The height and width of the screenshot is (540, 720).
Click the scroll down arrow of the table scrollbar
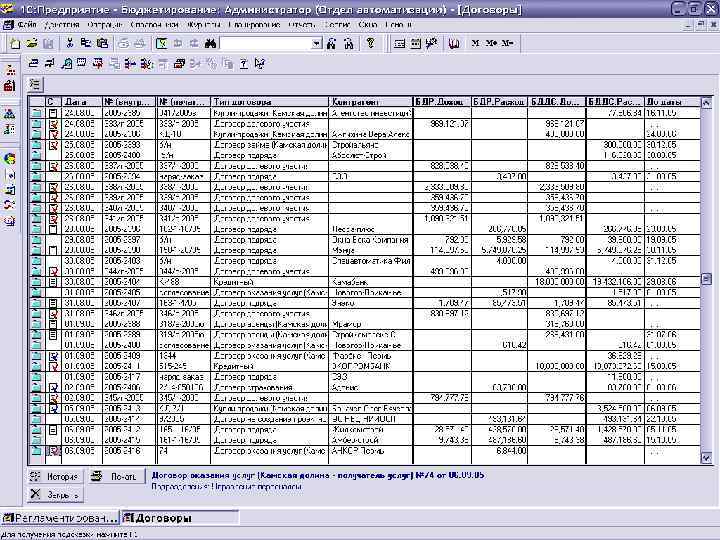(x=706, y=458)
